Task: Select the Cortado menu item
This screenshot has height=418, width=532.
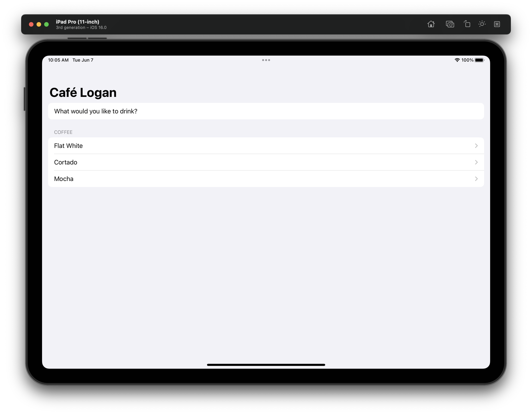Action: (x=66, y=162)
